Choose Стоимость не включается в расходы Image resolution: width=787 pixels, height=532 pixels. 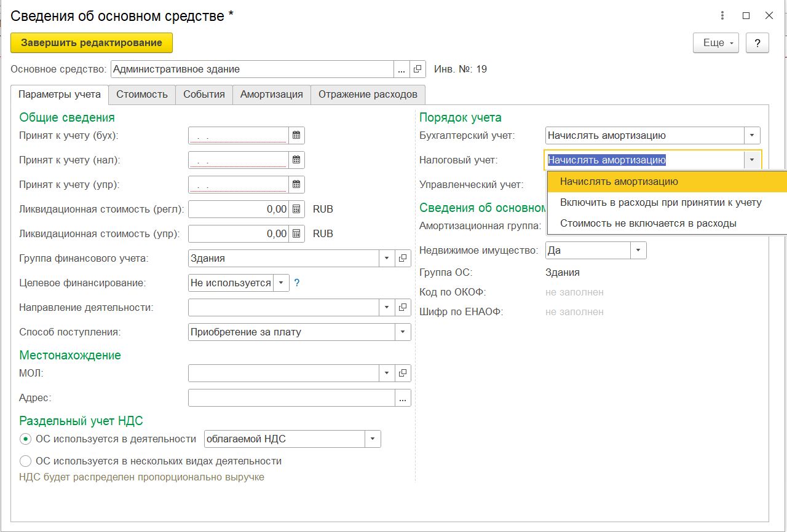pyautogui.click(x=648, y=223)
